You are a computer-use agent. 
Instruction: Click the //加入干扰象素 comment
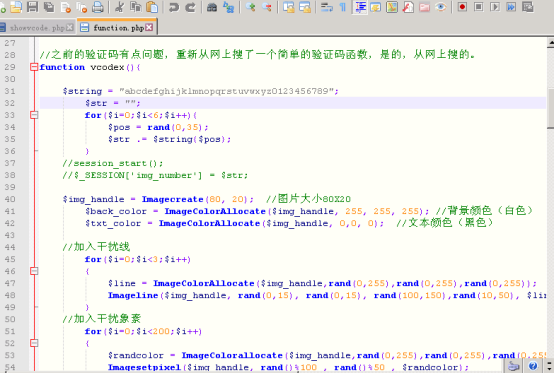click(x=102, y=319)
